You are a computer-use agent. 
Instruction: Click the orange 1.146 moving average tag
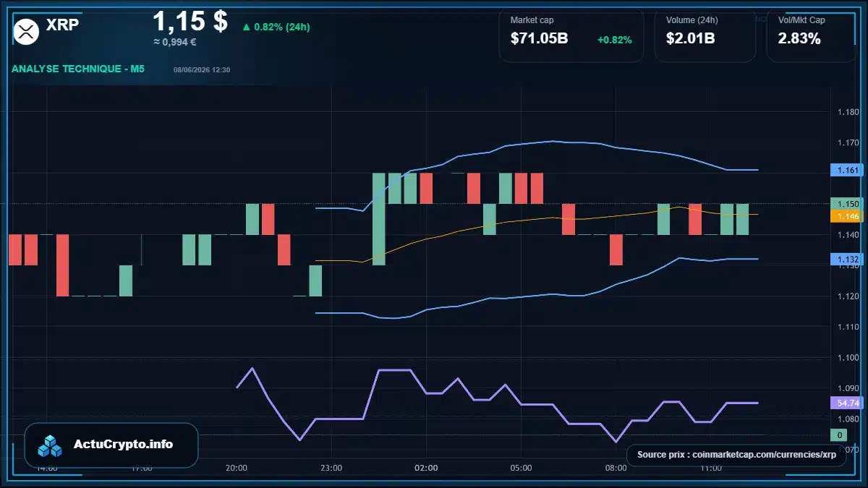pyautogui.click(x=846, y=216)
